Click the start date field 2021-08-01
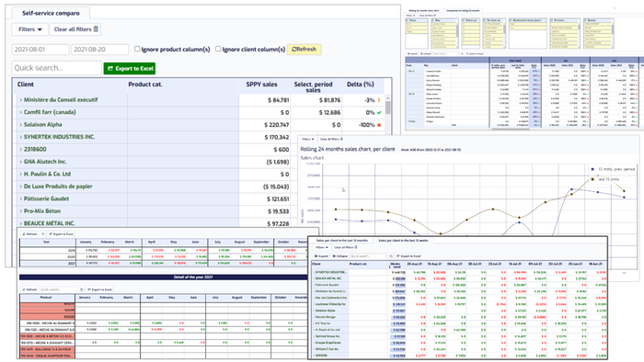This screenshot has height=362, width=644. [x=40, y=50]
